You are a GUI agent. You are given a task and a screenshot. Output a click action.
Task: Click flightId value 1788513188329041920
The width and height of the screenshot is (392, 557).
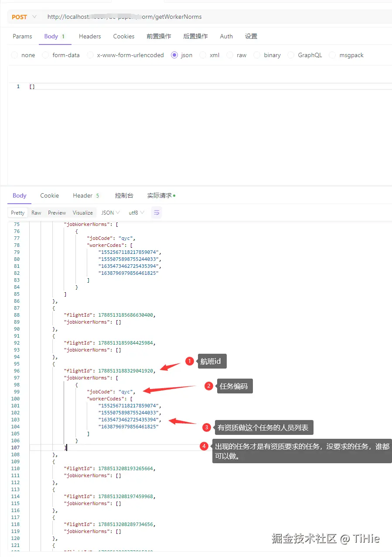[126, 371]
